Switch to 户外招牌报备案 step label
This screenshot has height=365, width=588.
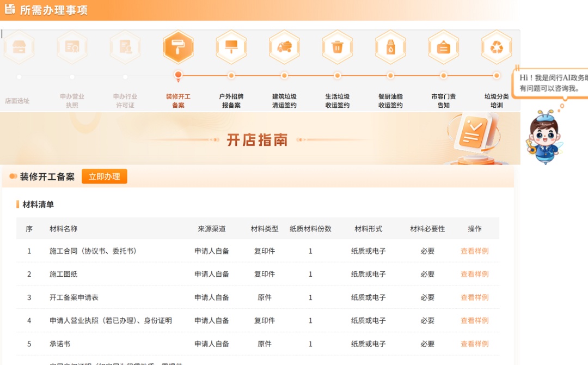pyautogui.click(x=231, y=101)
